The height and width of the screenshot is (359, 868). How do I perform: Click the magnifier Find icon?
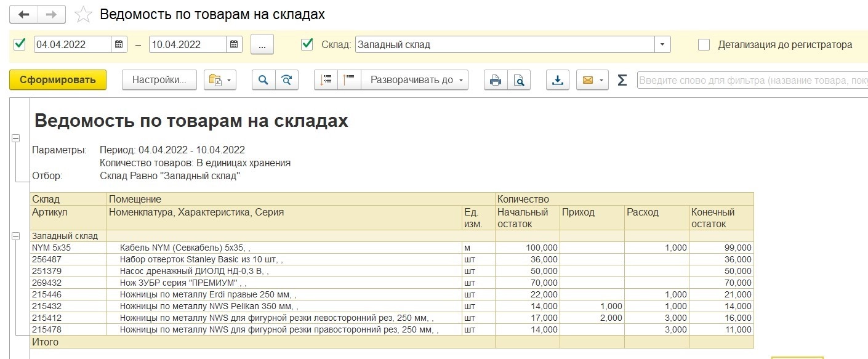pos(263,80)
